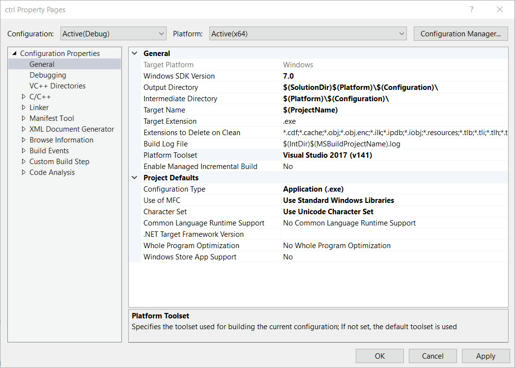Select the C/C++ tree item label
Viewport: 515px width, 368px height.
pos(40,97)
